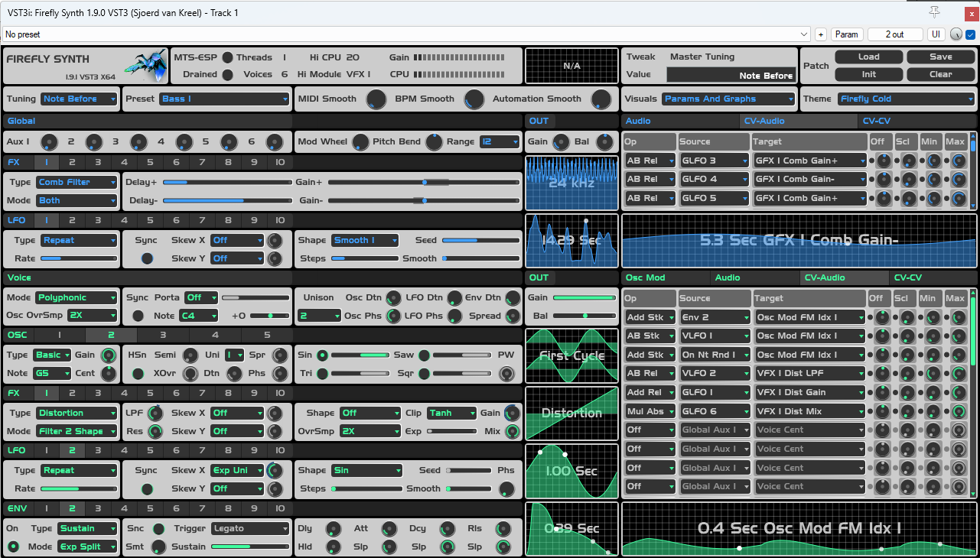
Task: Click the voice matrix vertical scrollbar
Action: coord(973,393)
